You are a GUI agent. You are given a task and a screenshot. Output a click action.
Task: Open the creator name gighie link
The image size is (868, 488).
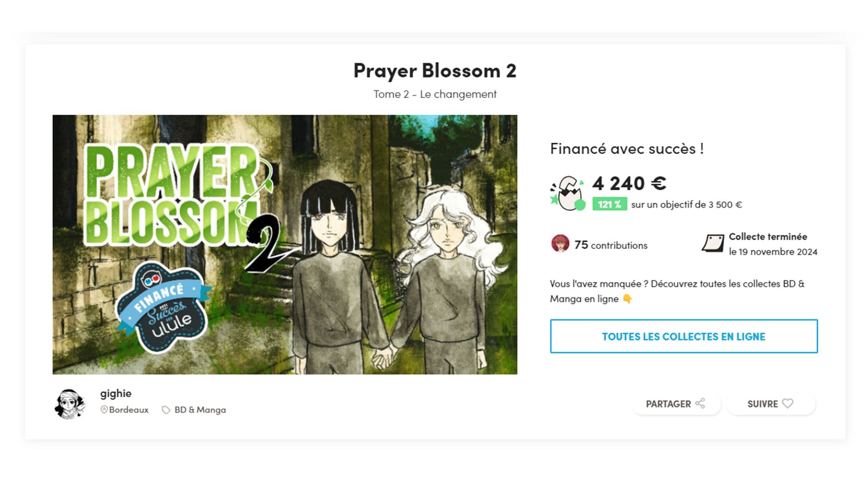(x=116, y=393)
